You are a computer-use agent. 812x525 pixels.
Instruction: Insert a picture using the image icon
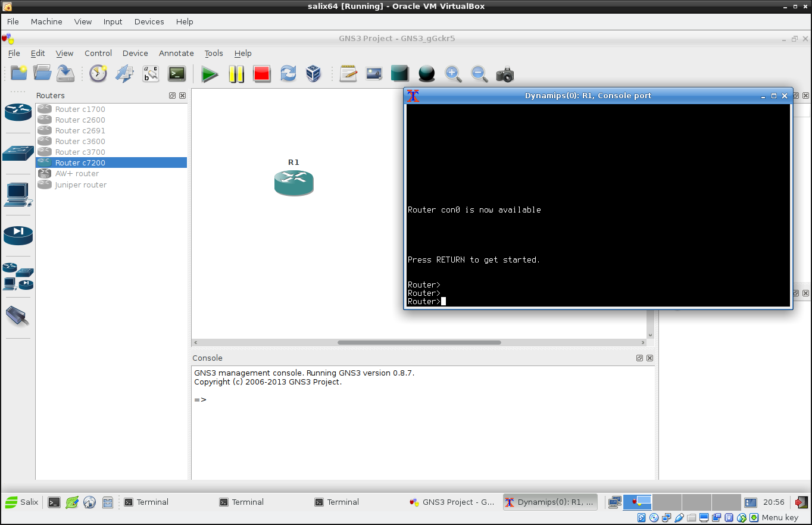point(374,74)
